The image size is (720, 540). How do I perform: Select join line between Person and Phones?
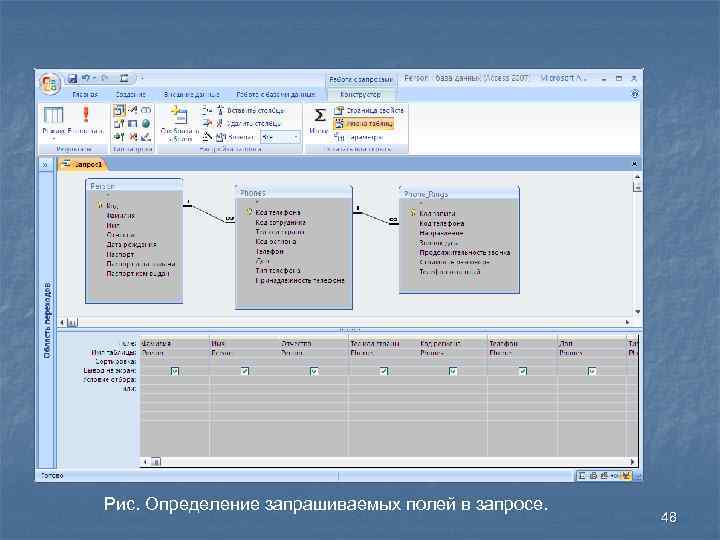(x=209, y=213)
